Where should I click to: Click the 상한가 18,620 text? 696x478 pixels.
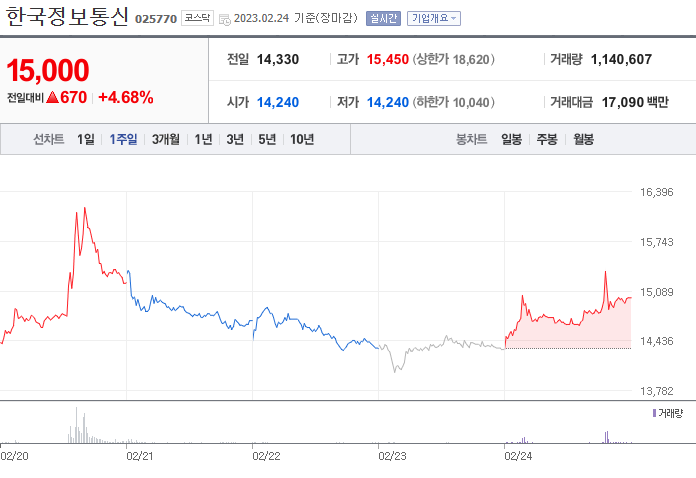coord(454,59)
